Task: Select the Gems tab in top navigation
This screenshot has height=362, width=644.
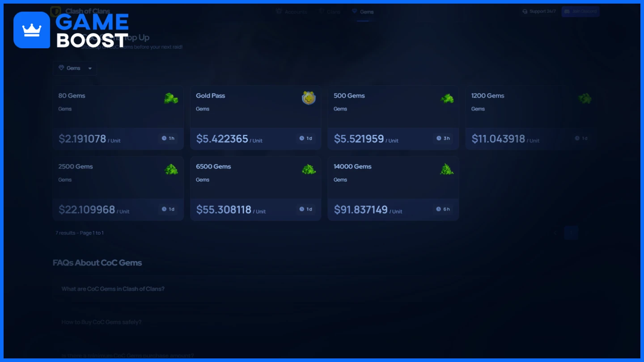Action: tap(363, 12)
